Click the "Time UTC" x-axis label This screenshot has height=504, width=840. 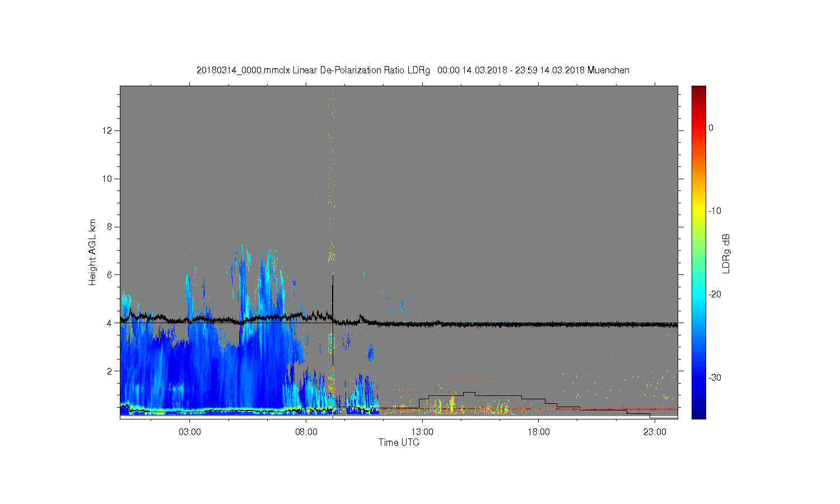tap(399, 442)
